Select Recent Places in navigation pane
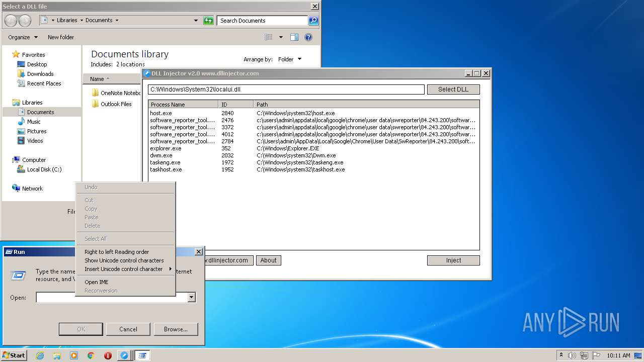This screenshot has height=362, width=644. pos(44,83)
